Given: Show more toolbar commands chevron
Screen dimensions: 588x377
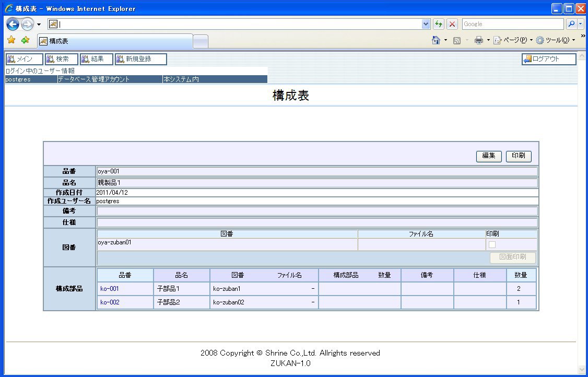Looking at the screenshot, I should [583, 36].
